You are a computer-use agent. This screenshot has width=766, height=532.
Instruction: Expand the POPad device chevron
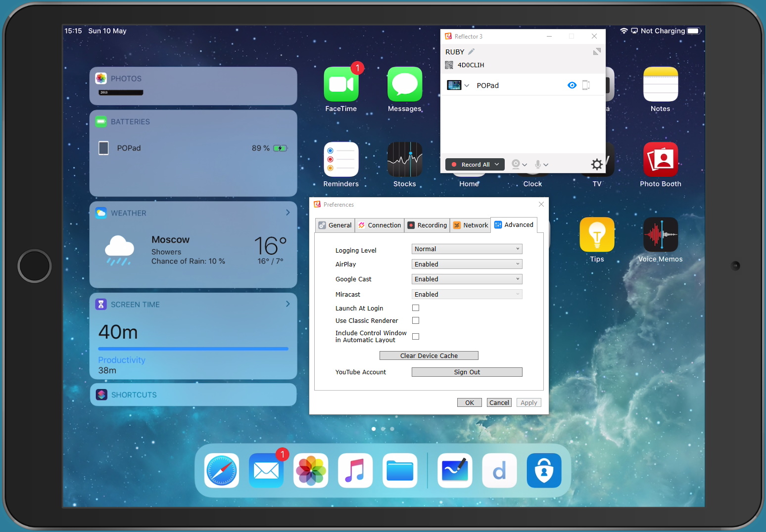[x=467, y=86]
